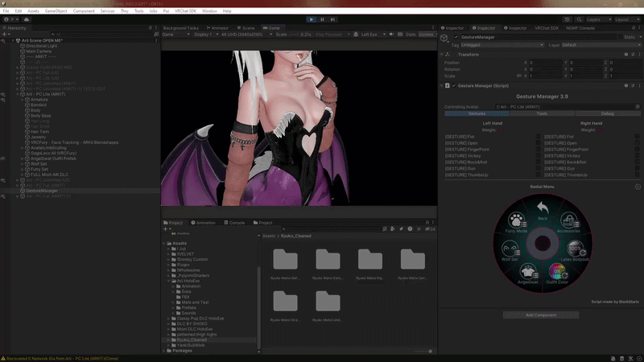Click the Add Component button
Viewport: 644px width, 362px height.
(x=541, y=315)
